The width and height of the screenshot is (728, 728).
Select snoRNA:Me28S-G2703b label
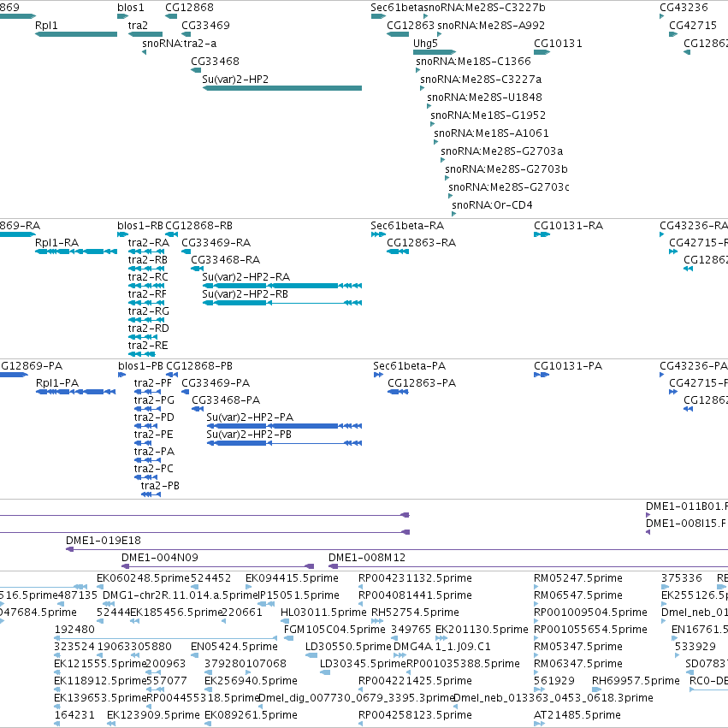(506, 169)
